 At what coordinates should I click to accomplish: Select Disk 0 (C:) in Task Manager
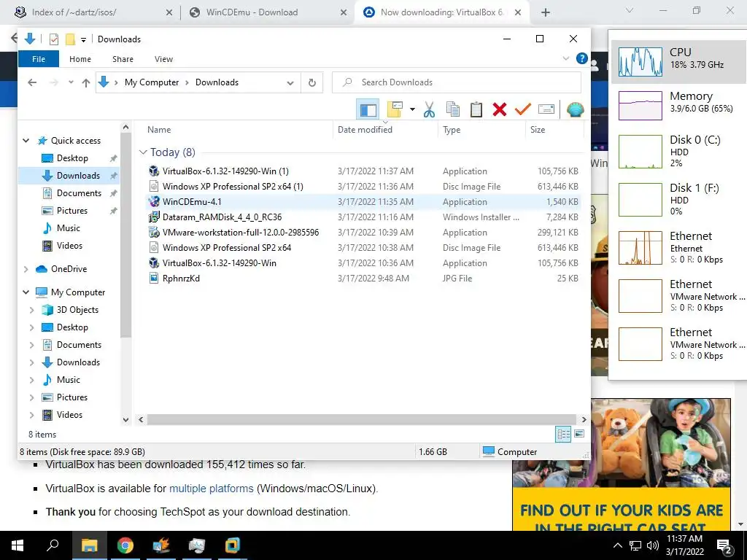678,152
